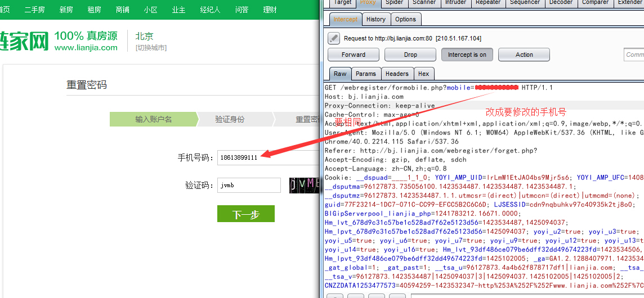Drop the intercepted request

(410, 55)
